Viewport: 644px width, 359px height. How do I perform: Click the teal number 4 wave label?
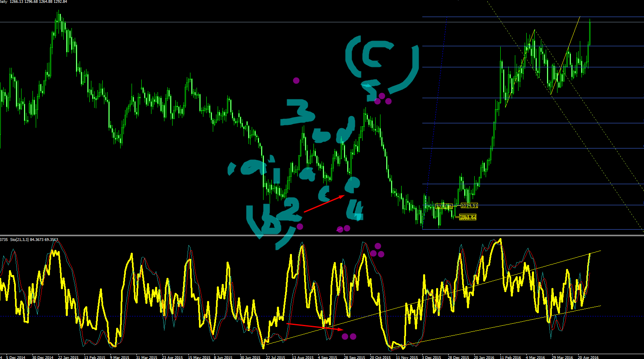pos(355,210)
